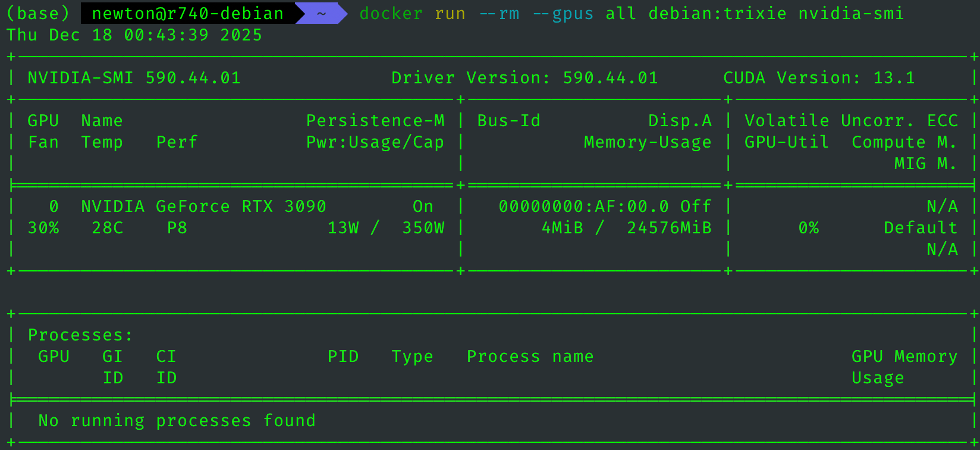Click the 28C temperature reading
The image size is (980, 450).
pyautogui.click(x=108, y=228)
